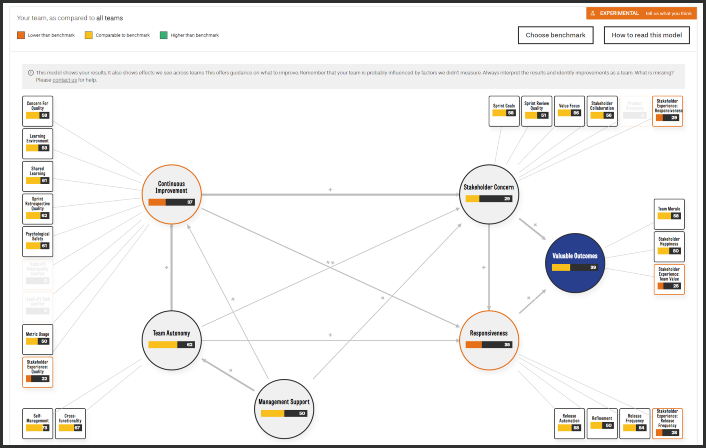The width and height of the screenshot is (706, 448).
Task: Open the Team Morale card
Action: [669, 214]
